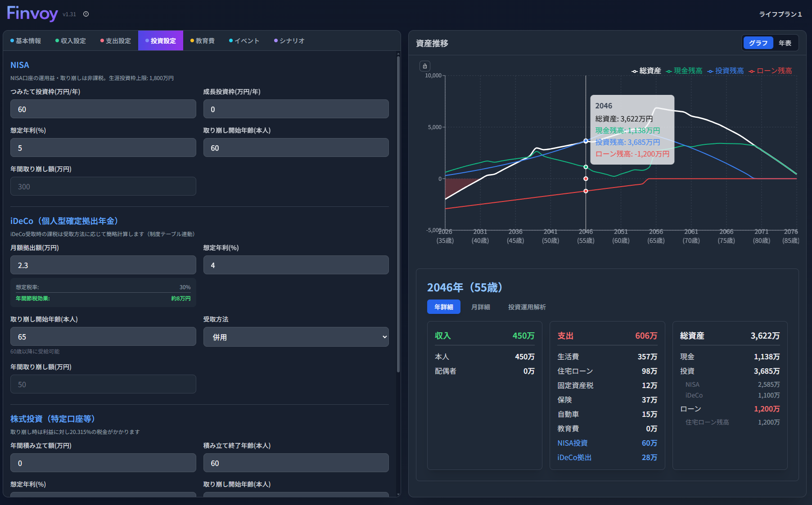Click the lock icon above the chart
The width and height of the screenshot is (812, 505).
pos(424,66)
